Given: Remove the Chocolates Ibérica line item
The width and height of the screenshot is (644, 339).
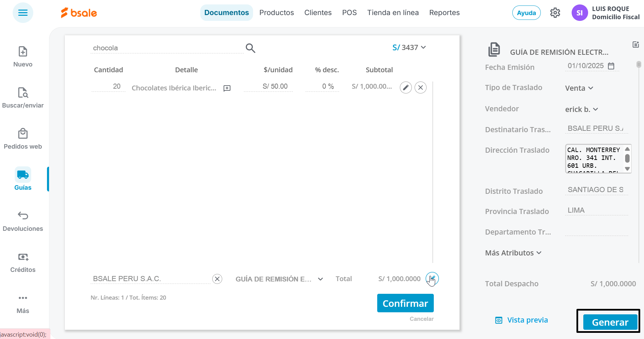Looking at the screenshot, I should point(421,87).
